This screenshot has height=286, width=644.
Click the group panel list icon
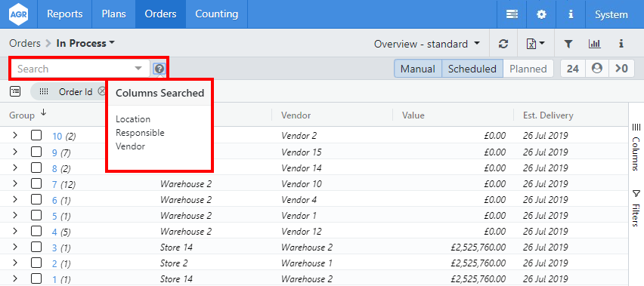(x=15, y=91)
